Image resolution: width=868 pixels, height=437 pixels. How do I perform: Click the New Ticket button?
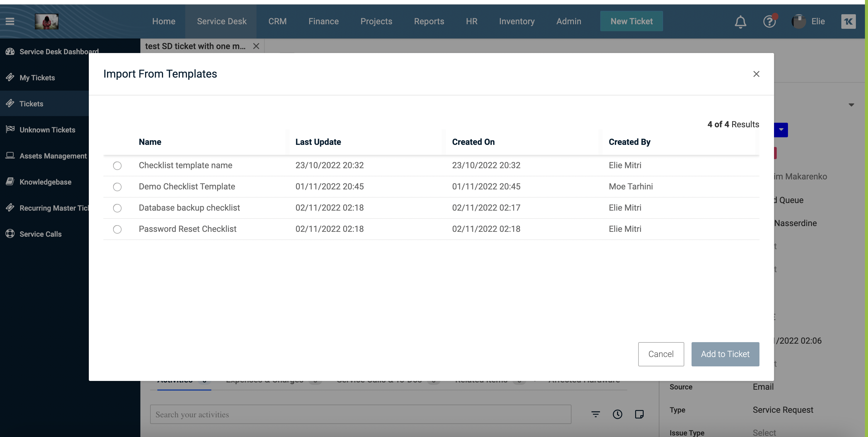[632, 21]
